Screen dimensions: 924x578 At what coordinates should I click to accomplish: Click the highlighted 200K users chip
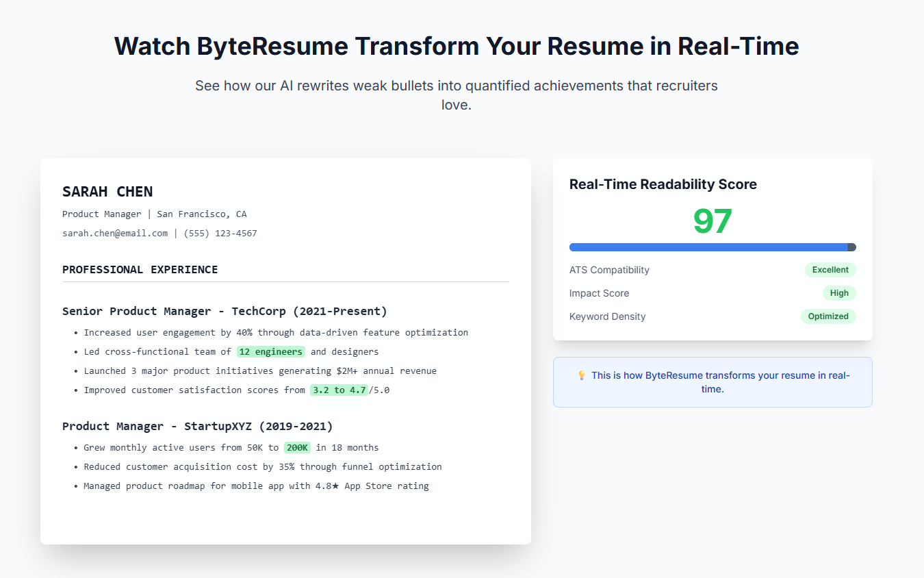297,447
